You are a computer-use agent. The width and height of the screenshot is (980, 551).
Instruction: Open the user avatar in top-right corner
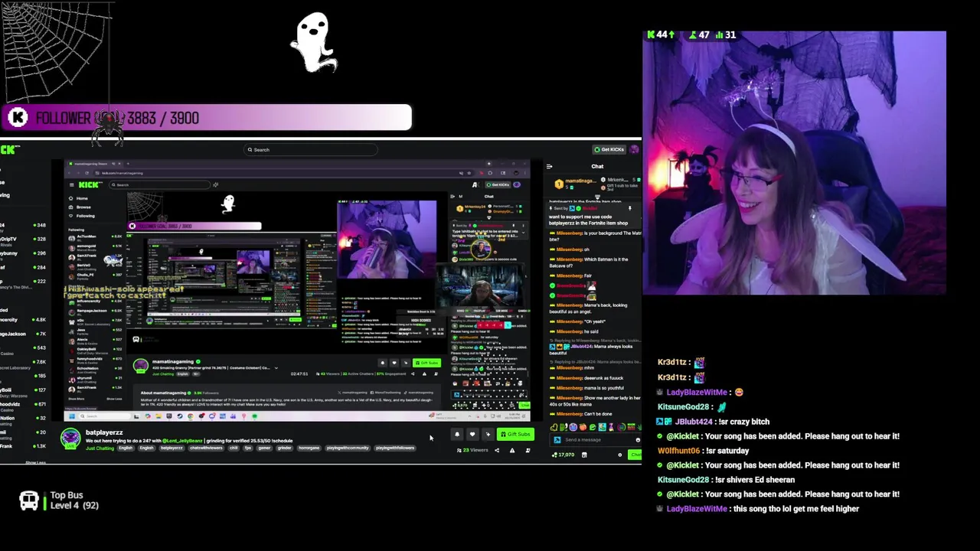point(634,149)
